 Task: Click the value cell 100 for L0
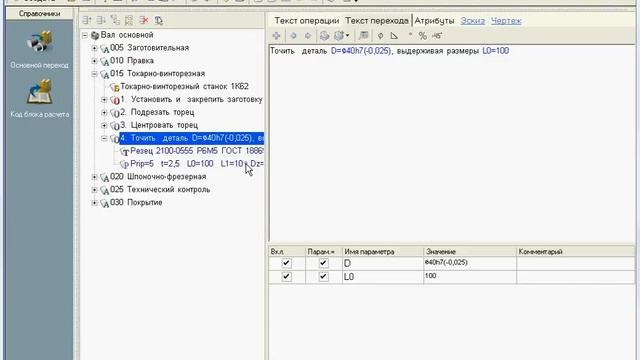point(470,277)
